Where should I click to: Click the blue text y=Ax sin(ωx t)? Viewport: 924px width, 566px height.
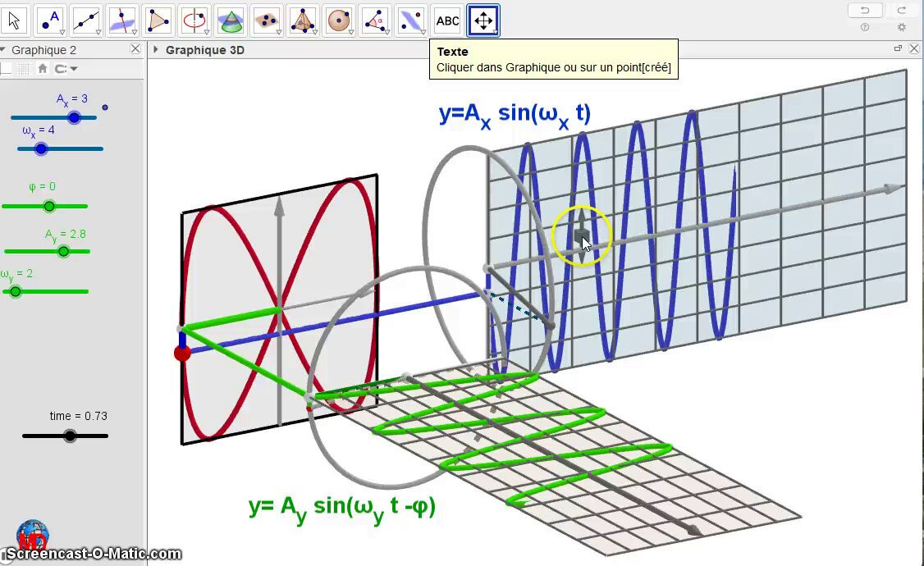[x=515, y=114]
